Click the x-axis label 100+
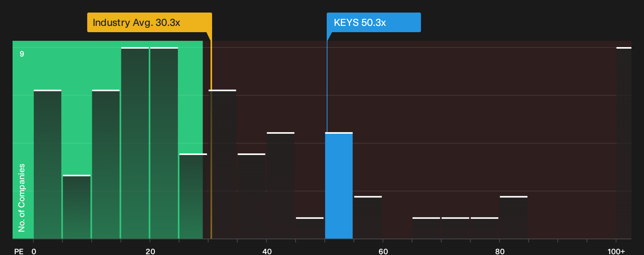Screen dimensions: 644x255 (616, 251)
